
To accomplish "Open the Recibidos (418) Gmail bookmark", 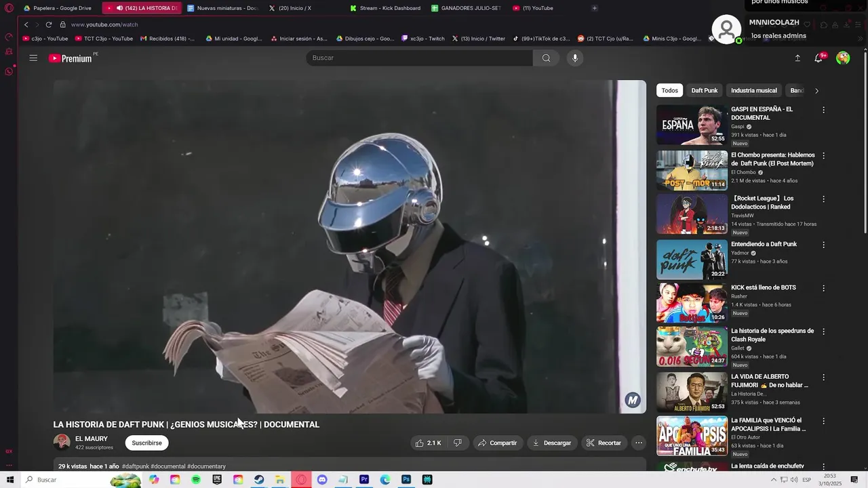I will click(167, 39).
